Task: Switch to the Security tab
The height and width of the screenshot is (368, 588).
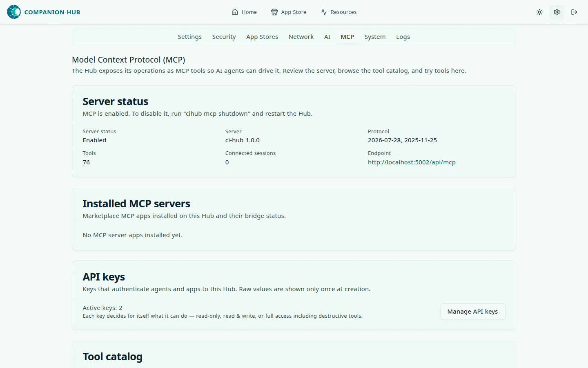Action: coord(224,37)
